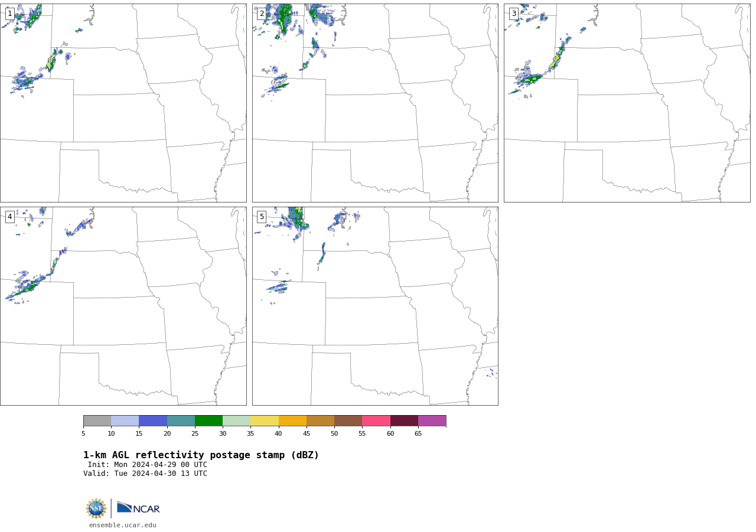Open ensemble member 4 reflectivity map
The height and width of the screenshot is (532, 756).
pos(123,306)
